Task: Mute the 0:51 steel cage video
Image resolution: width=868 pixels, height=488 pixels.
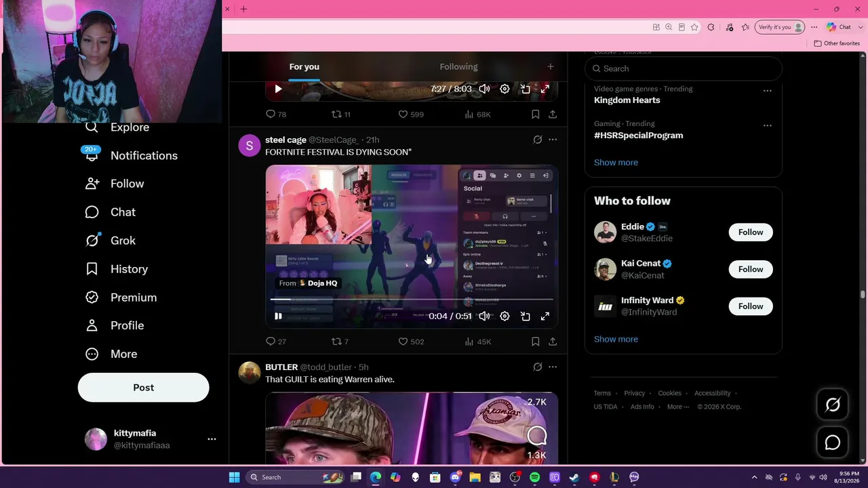Action: tap(484, 316)
